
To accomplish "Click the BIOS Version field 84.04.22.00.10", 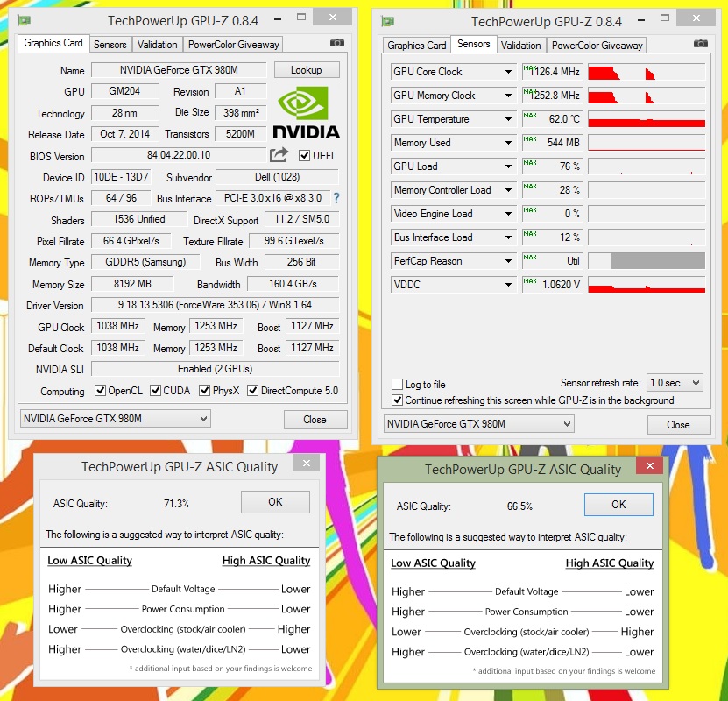I will click(179, 155).
